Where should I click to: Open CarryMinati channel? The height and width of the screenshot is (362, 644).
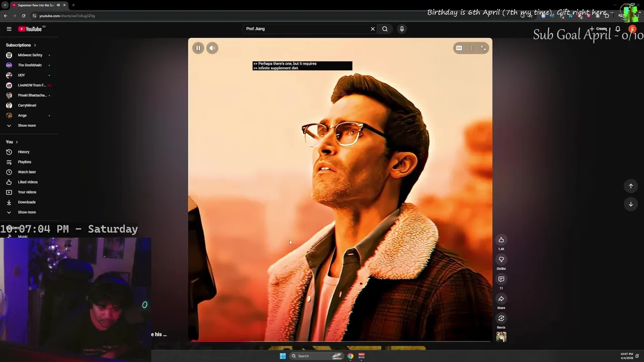tap(28, 106)
